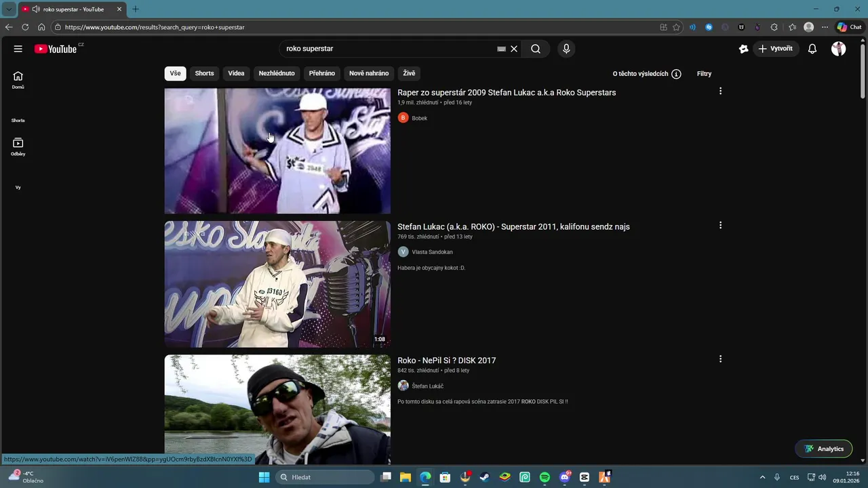Open the Copilot Chat button
Viewport: 868px width, 488px height.
tap(849, 27)
